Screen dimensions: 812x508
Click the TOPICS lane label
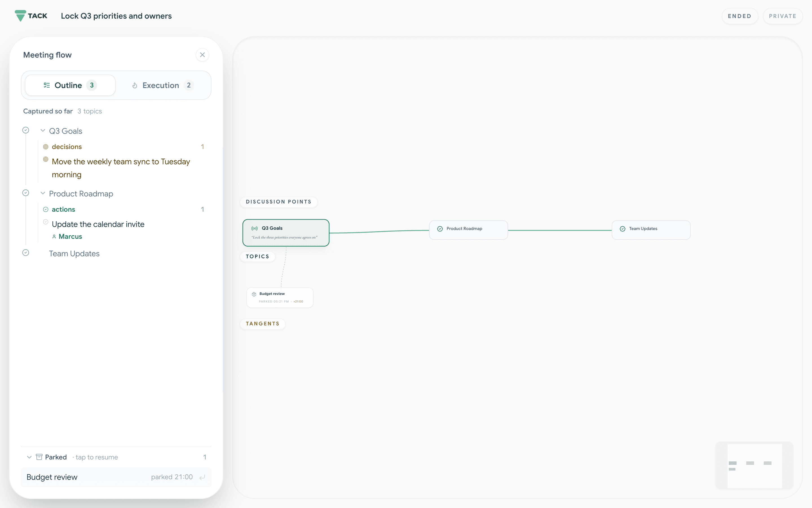pyautogui.click(x=257, y=257)
